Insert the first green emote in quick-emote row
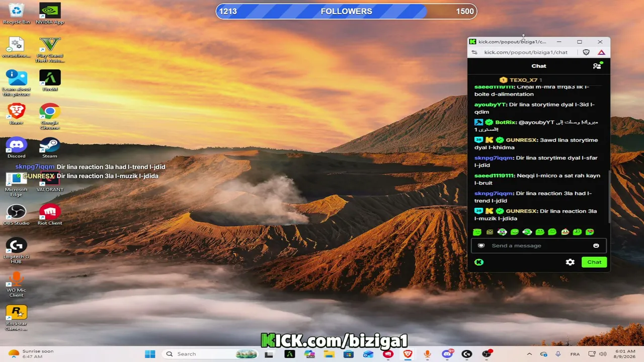The height and width of the screenshot is (362, 644). coord(477,232)
